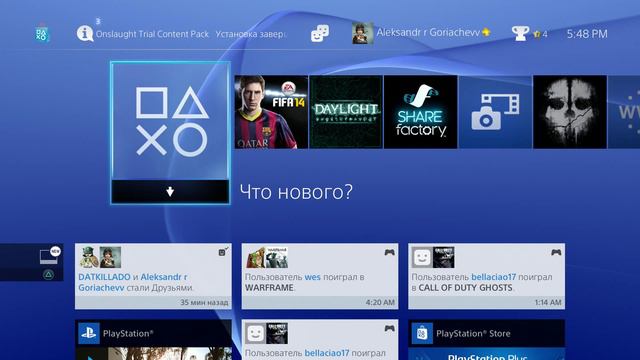Click the user name 'Aleksandr r Goriachevv'
Screen dimensions: 640x360
pyautogui.click(x=428, y=33)
